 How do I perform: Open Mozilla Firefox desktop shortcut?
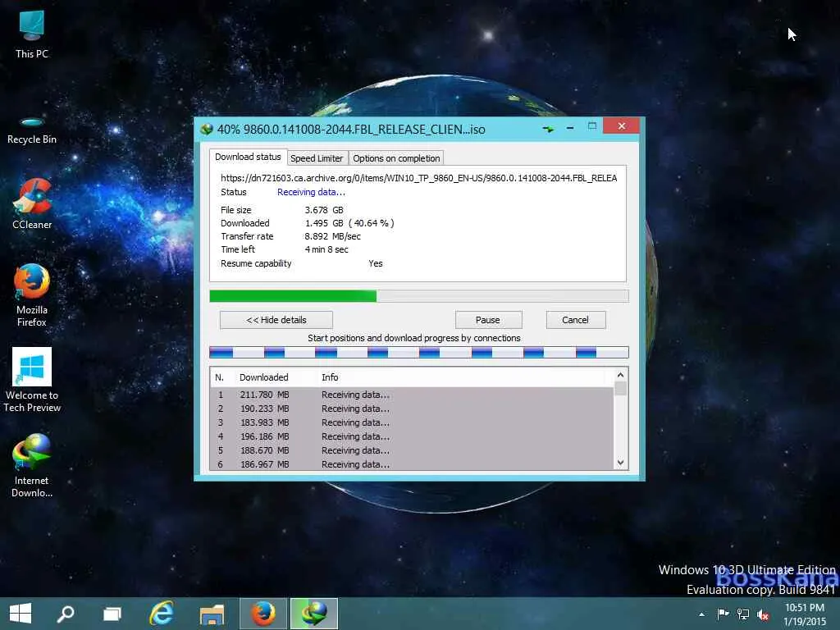click(x=32, y=295)
